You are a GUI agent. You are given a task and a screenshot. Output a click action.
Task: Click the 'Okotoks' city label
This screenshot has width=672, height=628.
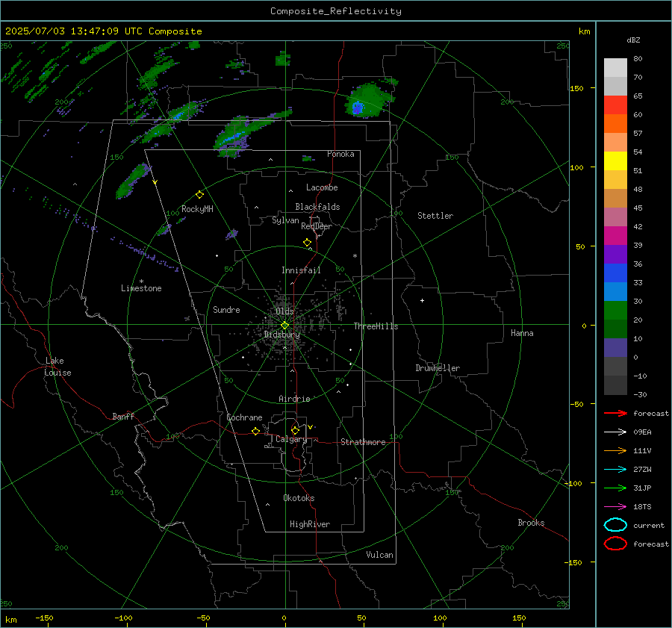pos(299,498)
